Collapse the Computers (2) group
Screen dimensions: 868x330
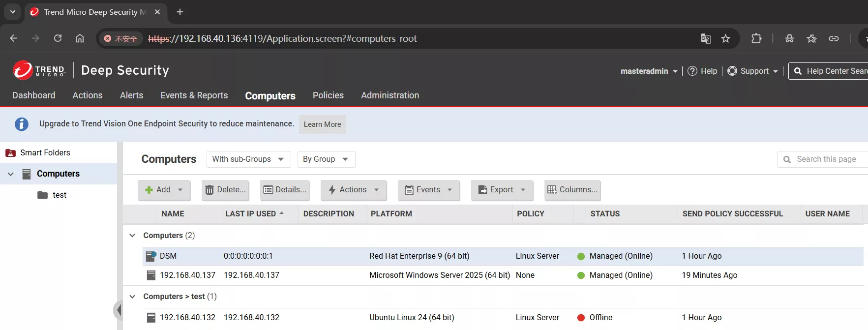(x=132, y=236)
